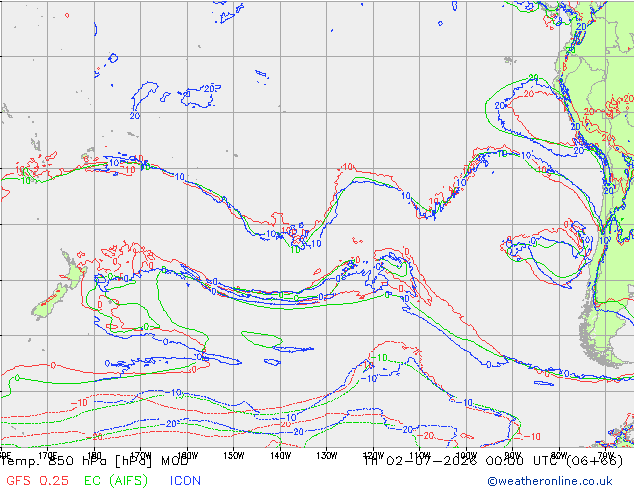
Task: Click New Zealand's South Island on the map
Action: (x=49, y=302)
